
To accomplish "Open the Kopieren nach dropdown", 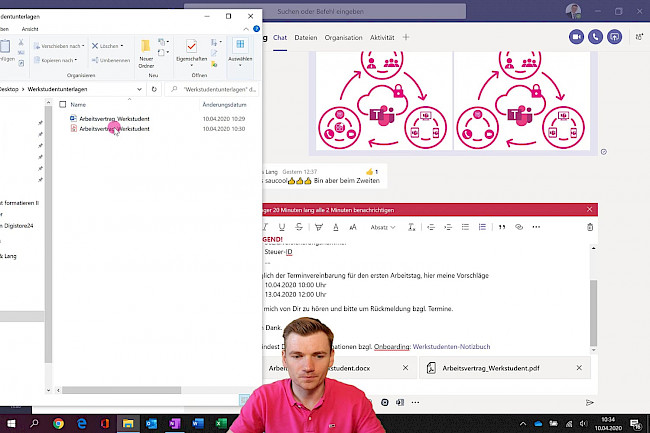I will click(x=56, y=60).
